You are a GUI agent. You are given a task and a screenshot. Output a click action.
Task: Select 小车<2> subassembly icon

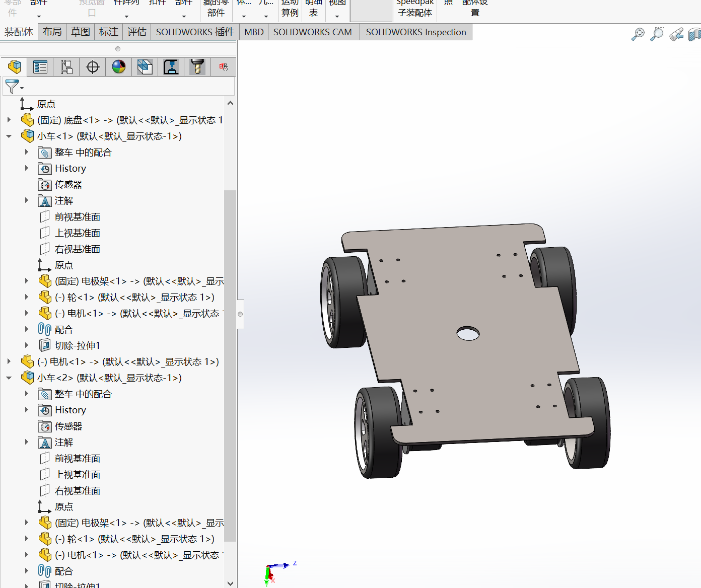27,378
